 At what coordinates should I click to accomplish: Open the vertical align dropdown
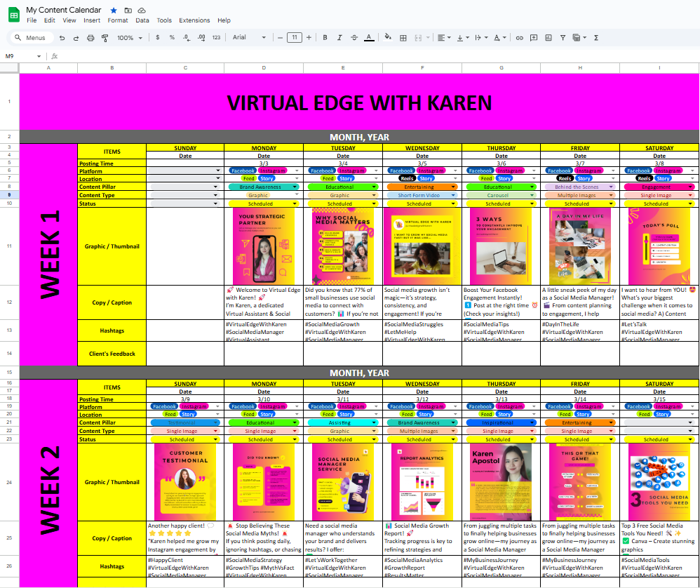click(x=463, y=38)
